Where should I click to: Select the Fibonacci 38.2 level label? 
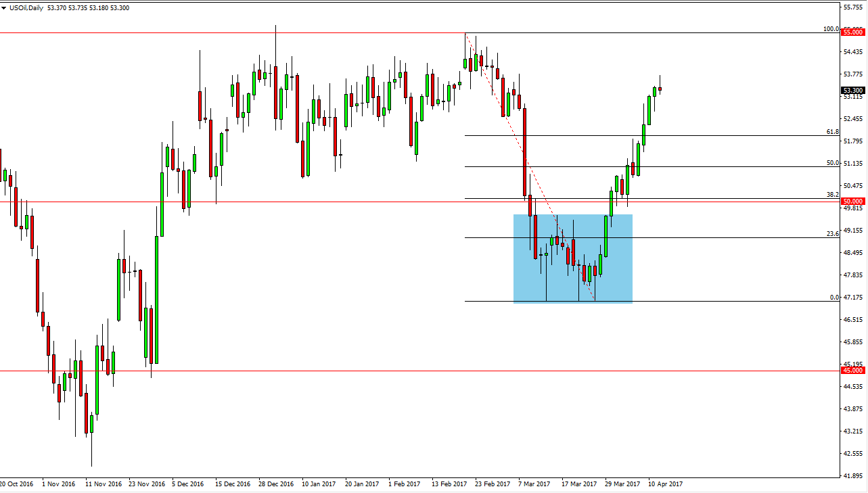pos(832,194)
